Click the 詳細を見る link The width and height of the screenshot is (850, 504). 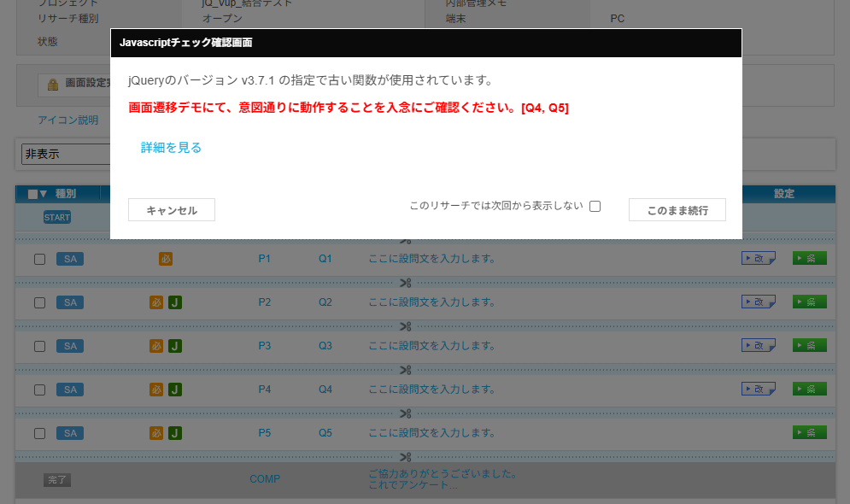171,148
